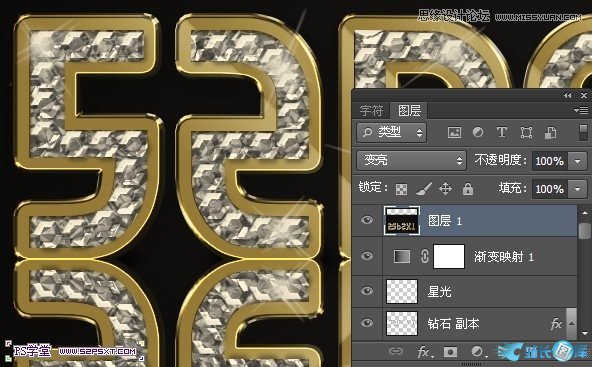592x367 pixels.
Task: Filter by smart objects icon
Action: (550, 132)
